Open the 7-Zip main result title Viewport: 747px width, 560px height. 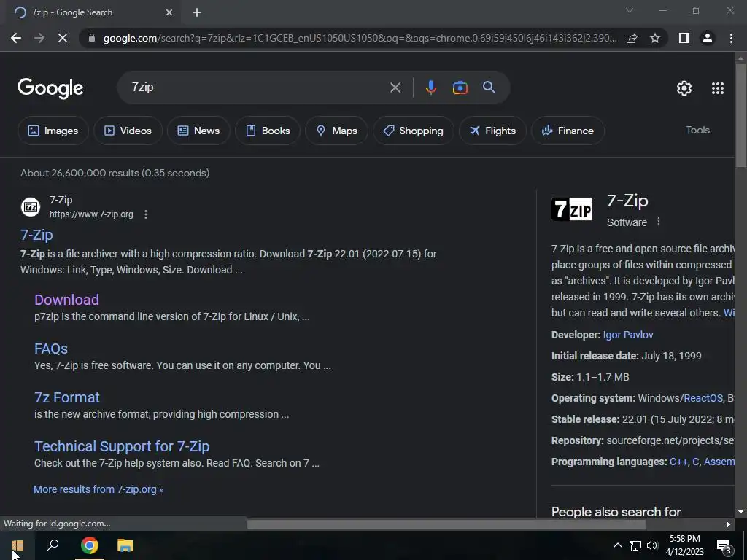[36, 235]
